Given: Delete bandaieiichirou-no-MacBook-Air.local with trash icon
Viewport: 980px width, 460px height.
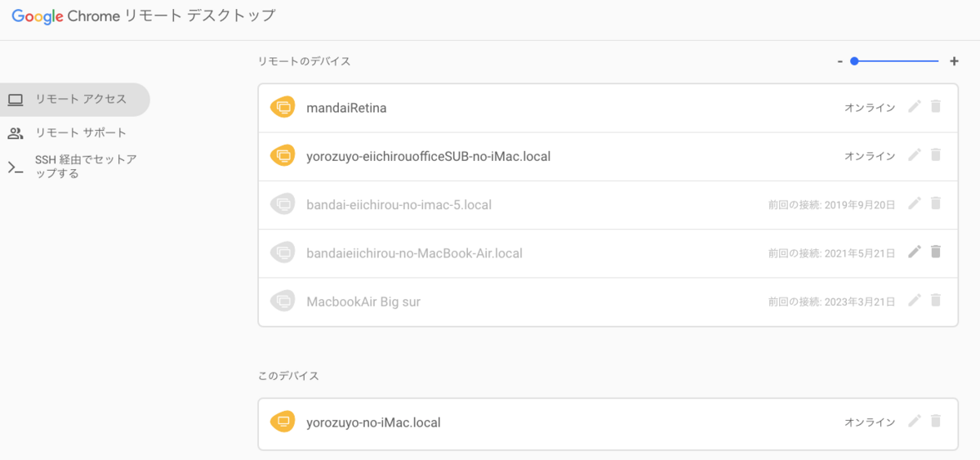Looking at the screenshot, I should click(x=936, y=252).
